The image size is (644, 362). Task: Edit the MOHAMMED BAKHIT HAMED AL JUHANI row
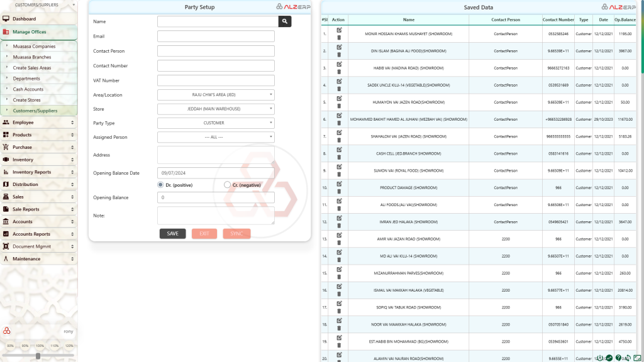click(x=339, y=116)
